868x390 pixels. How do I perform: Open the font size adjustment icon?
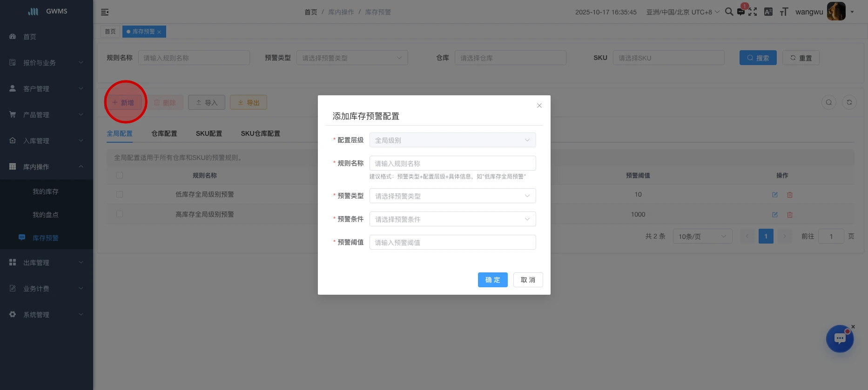784,12
